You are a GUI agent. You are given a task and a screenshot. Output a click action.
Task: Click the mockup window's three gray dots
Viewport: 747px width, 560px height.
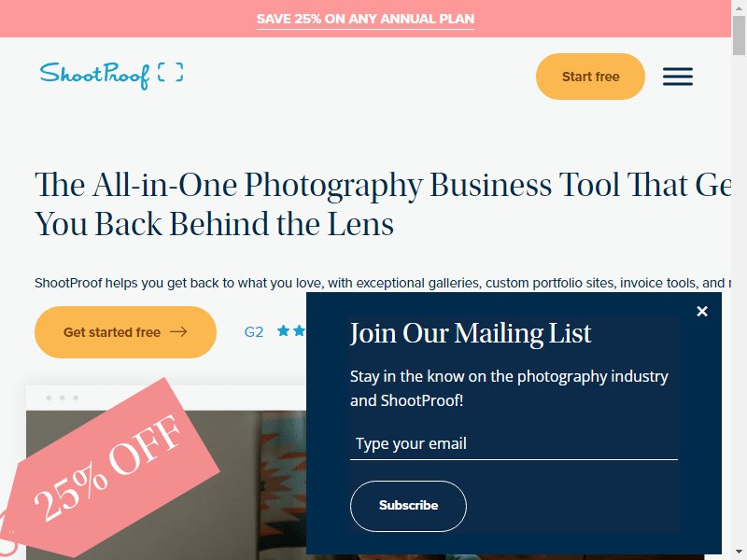pos(62,398)
